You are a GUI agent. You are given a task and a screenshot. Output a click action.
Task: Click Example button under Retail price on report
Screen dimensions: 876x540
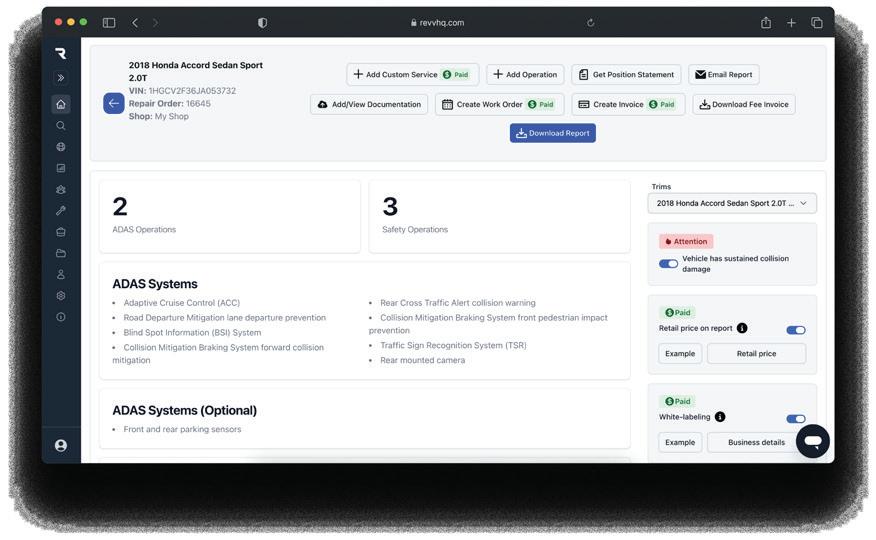(x=680, y=353)
